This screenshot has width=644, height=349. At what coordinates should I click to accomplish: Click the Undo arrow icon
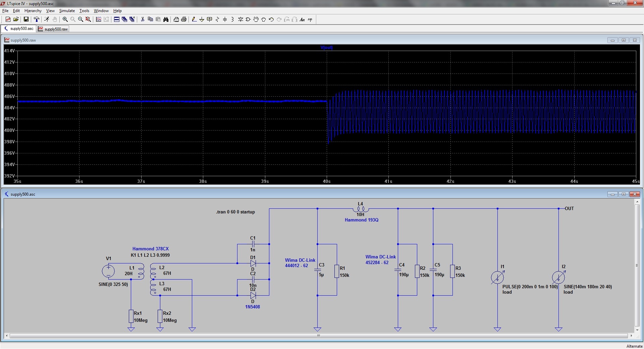tap(271, 19)
